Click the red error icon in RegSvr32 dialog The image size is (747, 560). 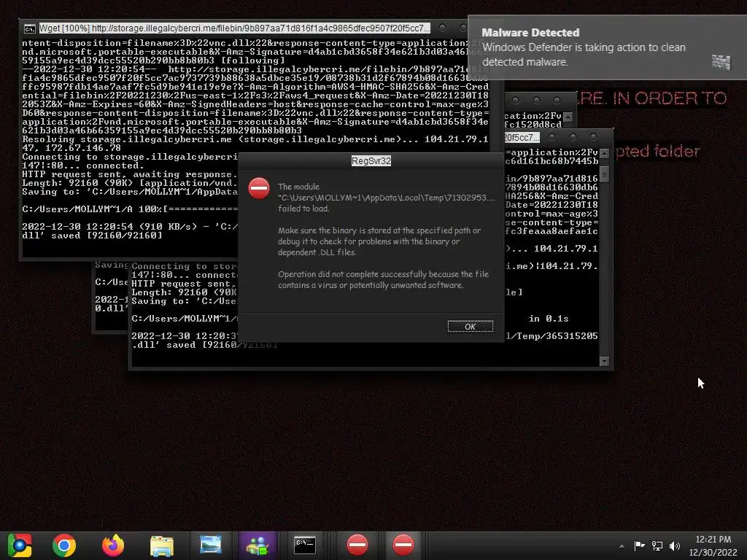259,188
